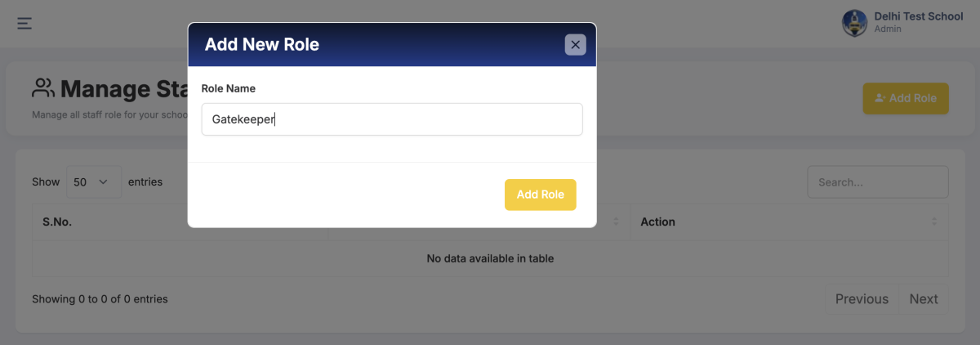Click the Role Name text field
Image resolution: width=980 pixels, height=345 pixels.
coord(392,119)
